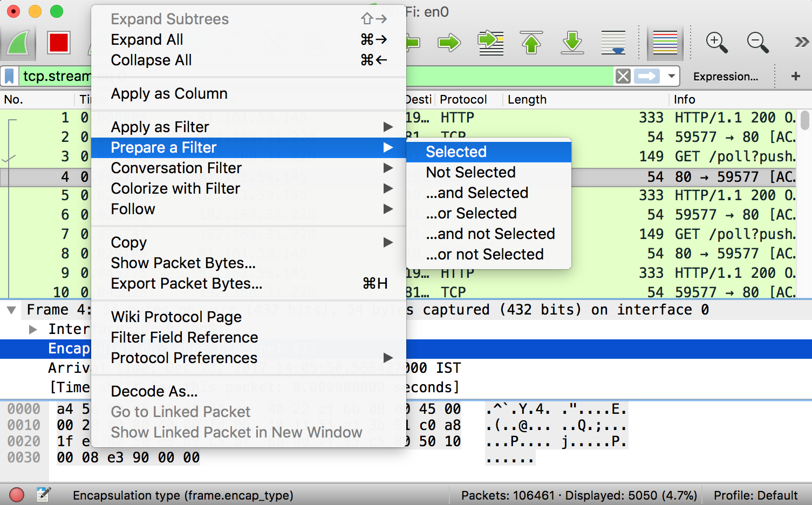Open the Conversation Filter submenu
This screenshot has width=812, height=505.
click(x=249, y=168)
